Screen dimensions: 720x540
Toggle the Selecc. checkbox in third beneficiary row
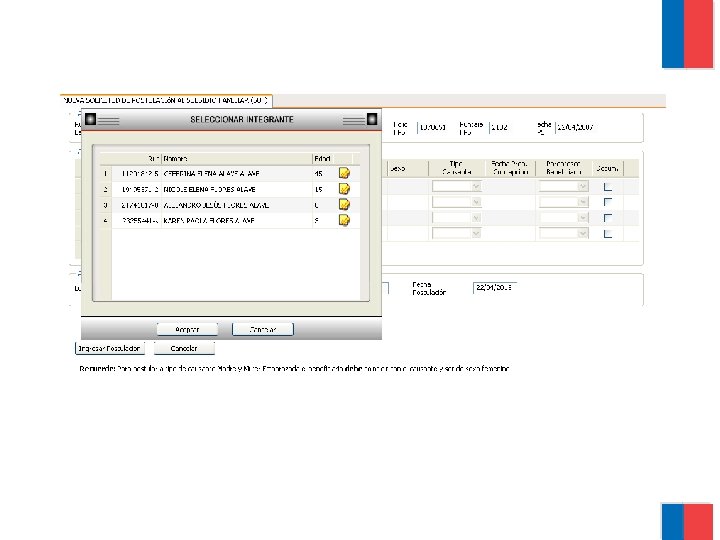click(x=608, y=218)
